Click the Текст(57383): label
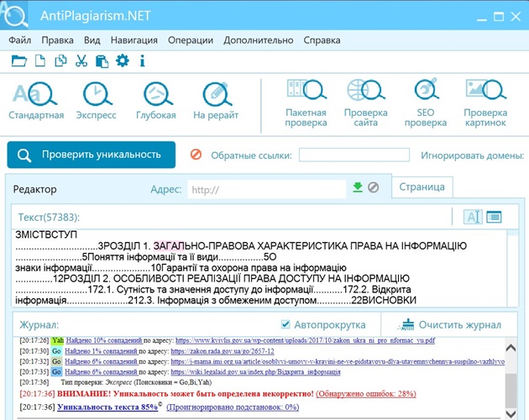This screenshot has width=529, height=420. 49,217
